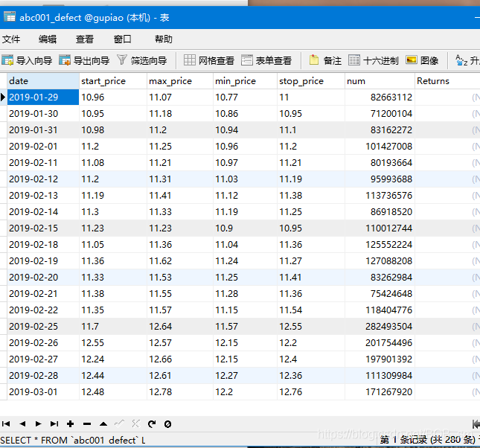Select the row indicator for 2019-01-29
Image resolution: width=480 pixels, height=448 pixels.
[x=4, y=97]
